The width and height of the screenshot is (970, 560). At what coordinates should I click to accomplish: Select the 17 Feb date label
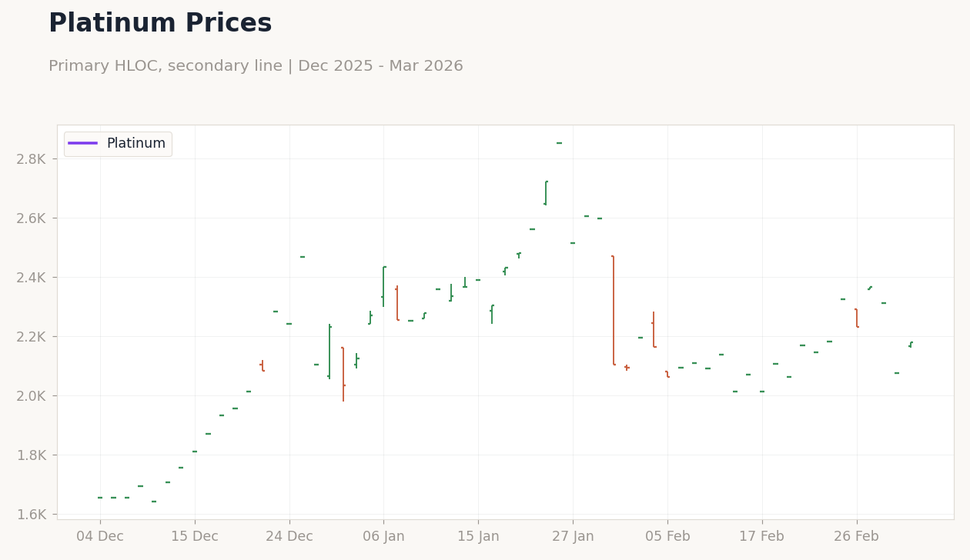(762, 537)
